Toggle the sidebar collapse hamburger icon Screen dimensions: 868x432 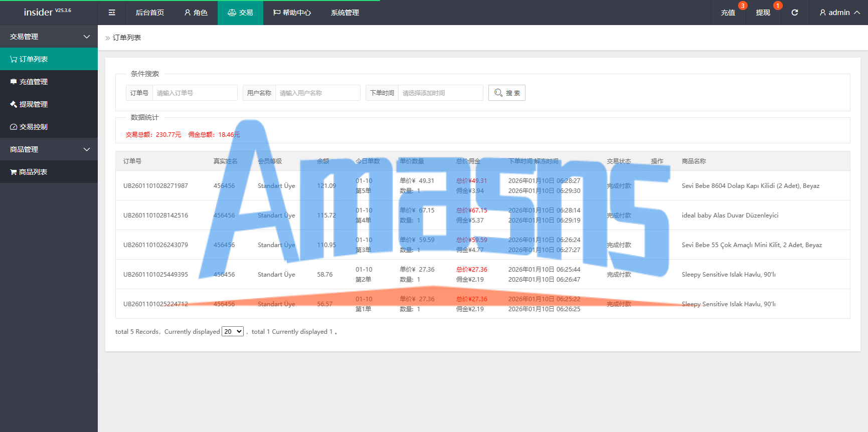tap(112, 13)
